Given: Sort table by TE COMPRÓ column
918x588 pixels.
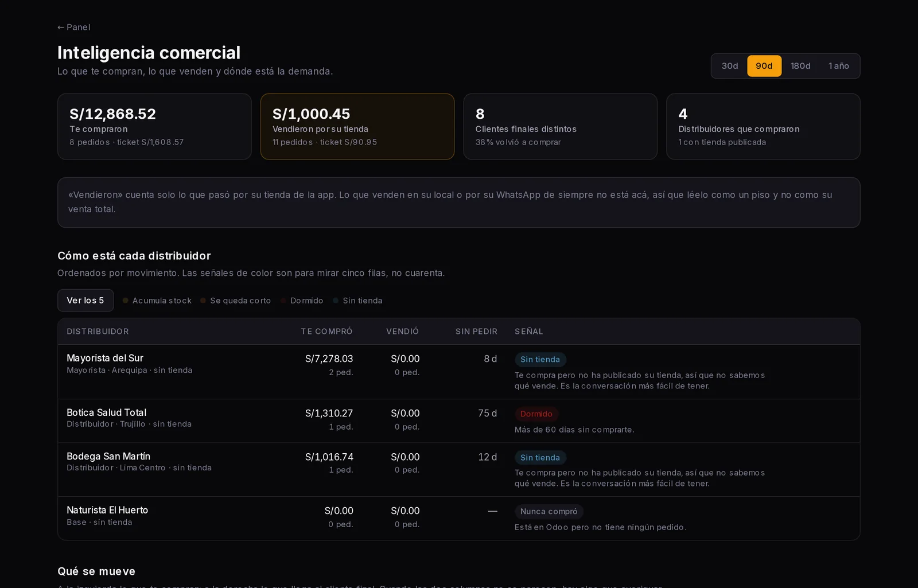Looking at the screenshot, I should click(327, 332).
